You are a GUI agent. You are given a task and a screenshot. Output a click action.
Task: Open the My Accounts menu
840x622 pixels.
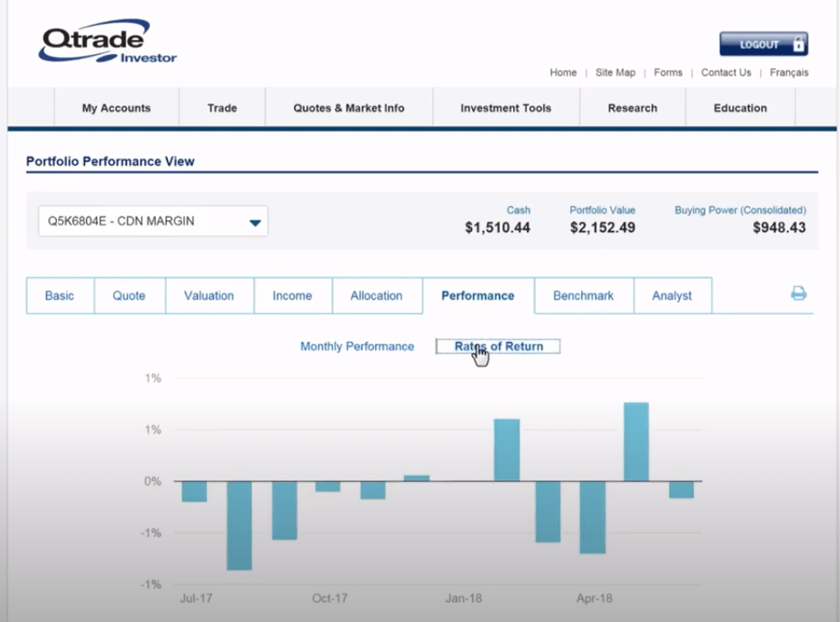(116, 108)
